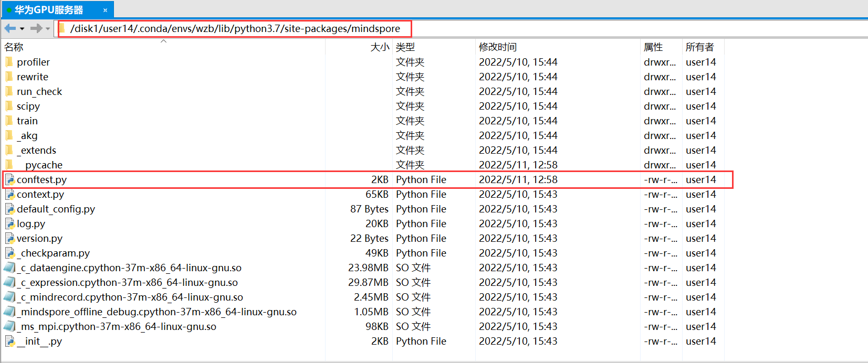Click the _c_expression .so file icon

pos(9,282)
